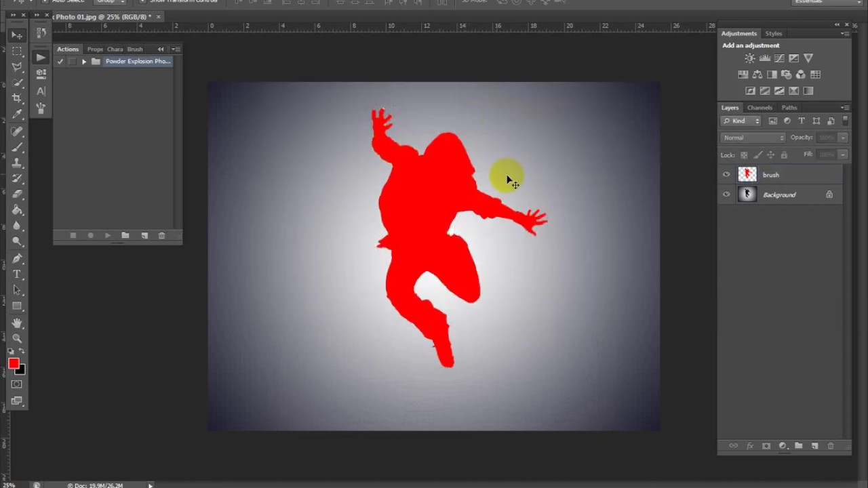
Task: Click the red foreground color swatch
Action: coord(13,363)
